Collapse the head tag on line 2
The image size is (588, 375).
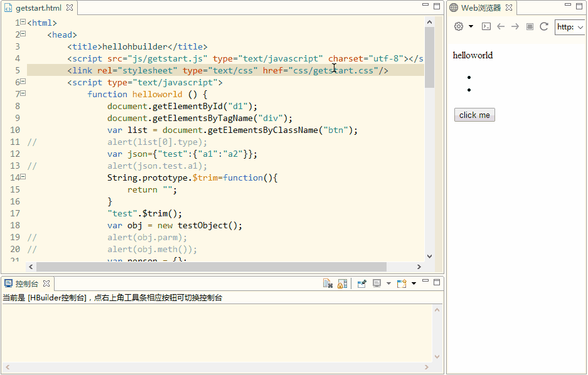click(23, 34)
